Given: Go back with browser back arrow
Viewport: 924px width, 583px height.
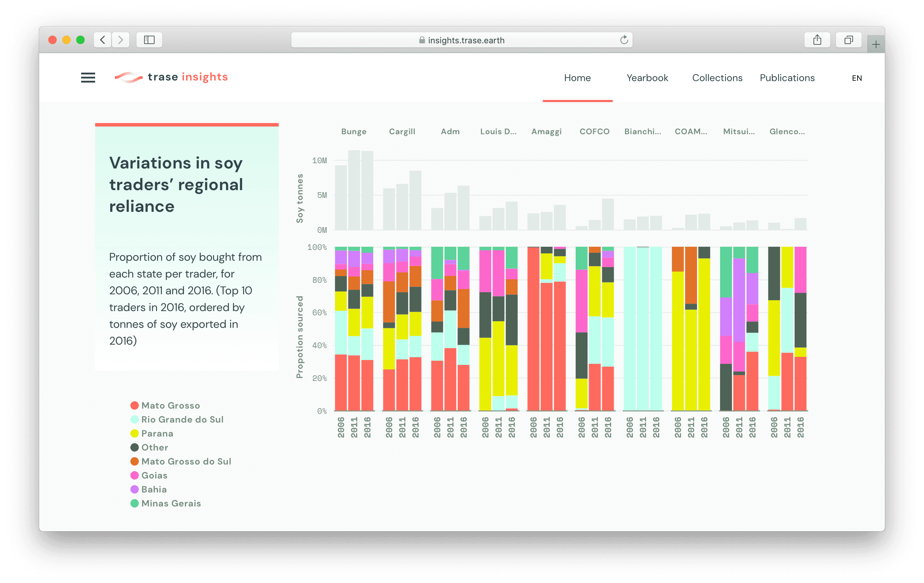Looking at the screenshot, I should point(102,40).
